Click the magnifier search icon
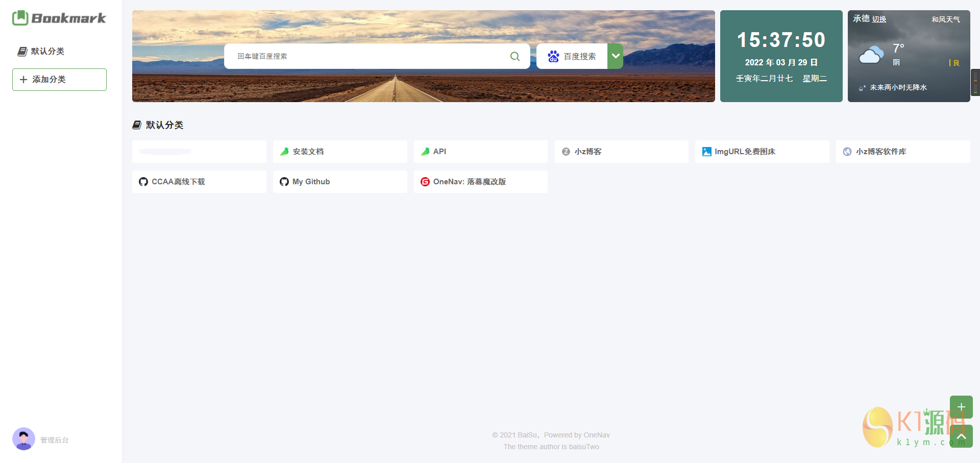 tap(515, 56)
